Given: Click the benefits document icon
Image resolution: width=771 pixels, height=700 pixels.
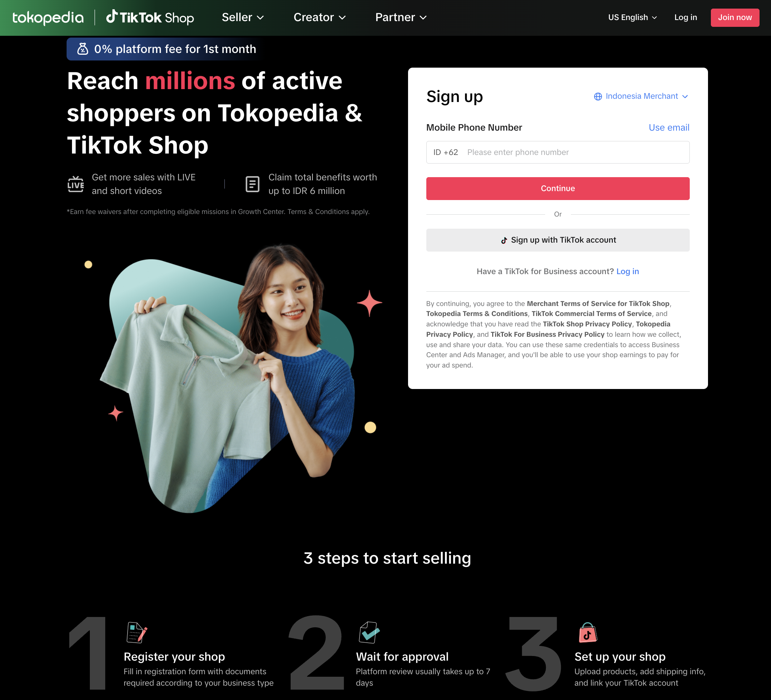Looking at the screenshot, I should 252,184.
